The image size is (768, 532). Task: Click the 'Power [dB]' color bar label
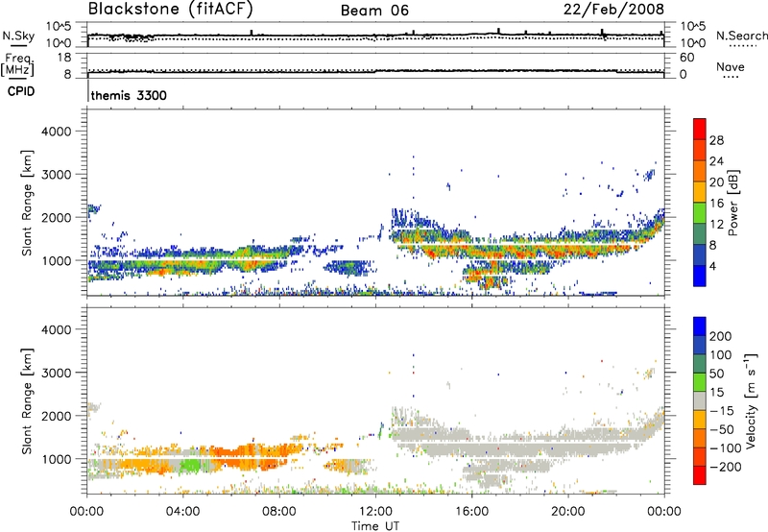pos(732,203)
